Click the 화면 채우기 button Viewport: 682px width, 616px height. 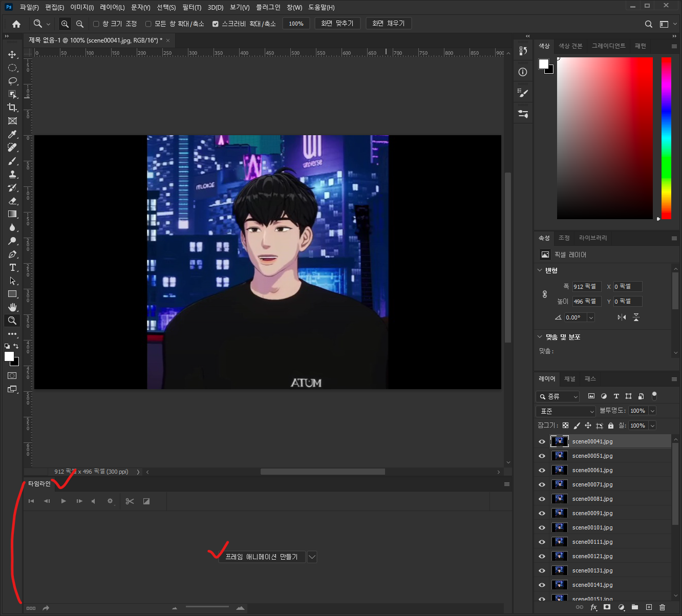point(389,24)
